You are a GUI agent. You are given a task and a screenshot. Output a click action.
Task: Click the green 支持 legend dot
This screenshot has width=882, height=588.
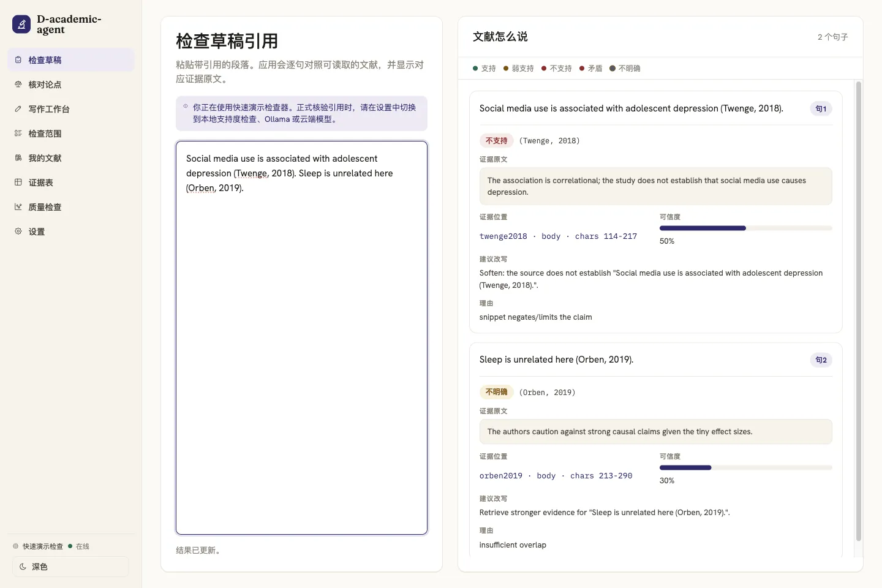pyautogui.click(x=475, y=69)
